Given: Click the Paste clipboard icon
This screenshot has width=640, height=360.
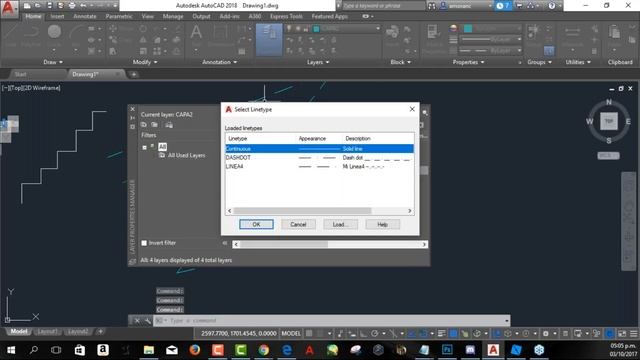Looking at the screenshot, I should pos(614,32).
